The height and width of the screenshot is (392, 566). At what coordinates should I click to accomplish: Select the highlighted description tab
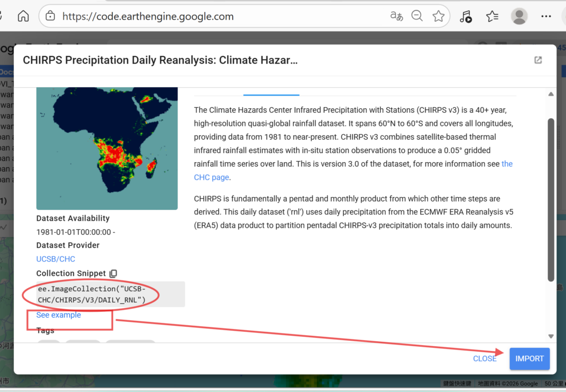click(271, 92)
